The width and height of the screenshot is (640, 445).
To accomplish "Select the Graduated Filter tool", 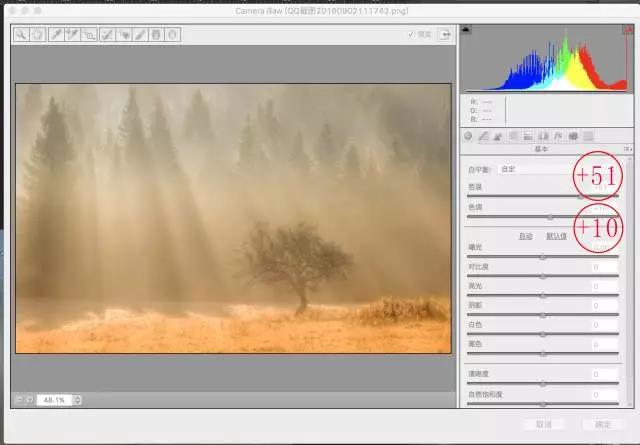I will coord(156,35).
